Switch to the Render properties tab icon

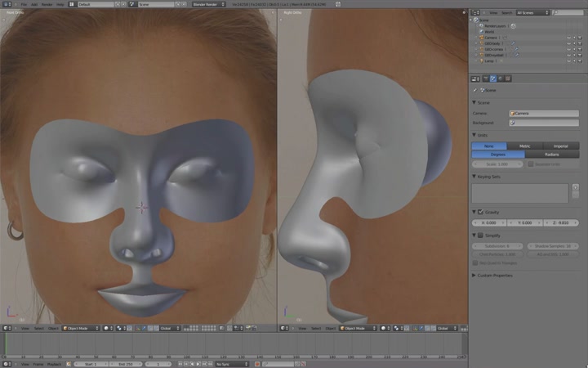(486, 79)
